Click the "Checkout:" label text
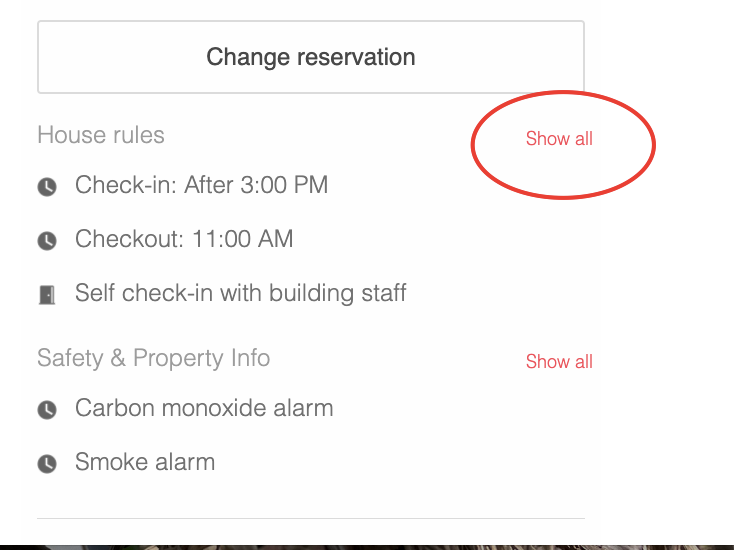Screen dimensions: 734x550 (x=123, y=239)
